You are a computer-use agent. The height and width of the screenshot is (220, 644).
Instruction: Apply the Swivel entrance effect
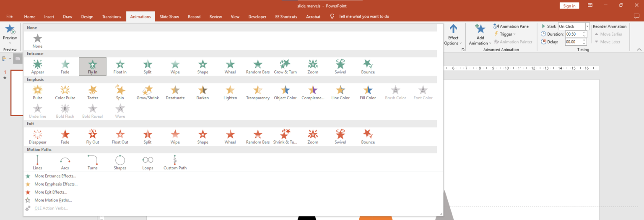point(340,67)
